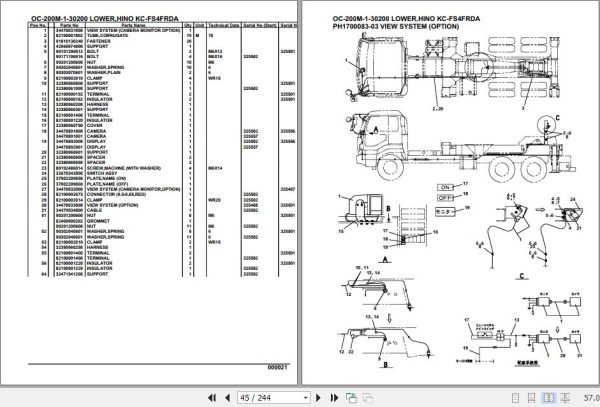Select two-page continuous scrolling view
Screen dimensions: 600x407
[x=565, y=398]
